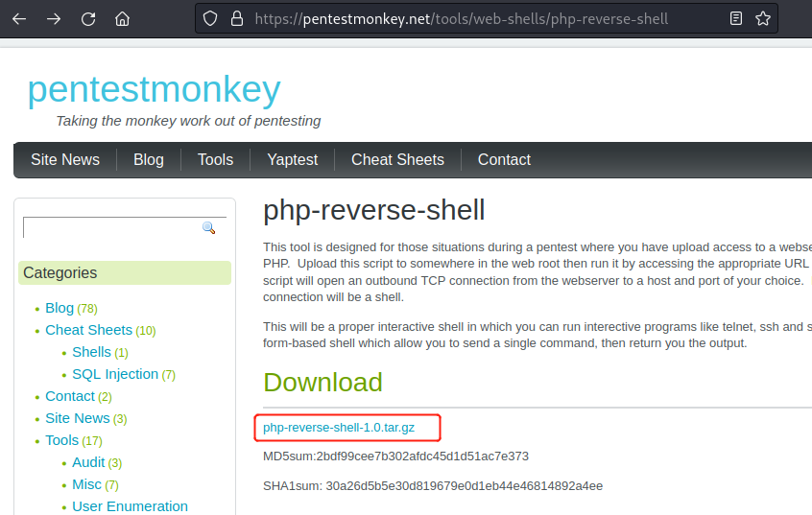Image resolution: width=812 pixels, height=515 pixels.
Task: Reload the current page
Action: pyautogui.click(x=88, y=18)
